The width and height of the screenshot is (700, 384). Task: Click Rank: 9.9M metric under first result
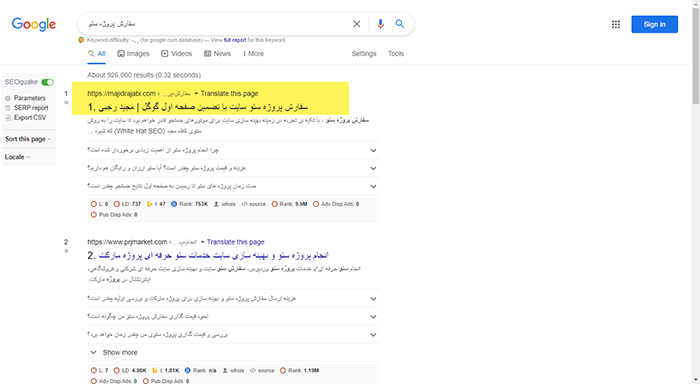pos(290,204)
